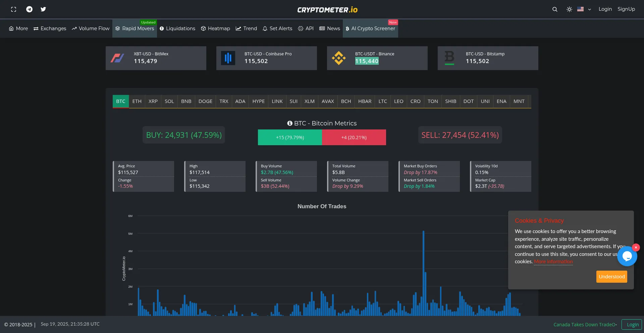The height and width of the screenshot is (333, 644).
Task: Click the Binance logo icon
Action: (x=339, y=58)
